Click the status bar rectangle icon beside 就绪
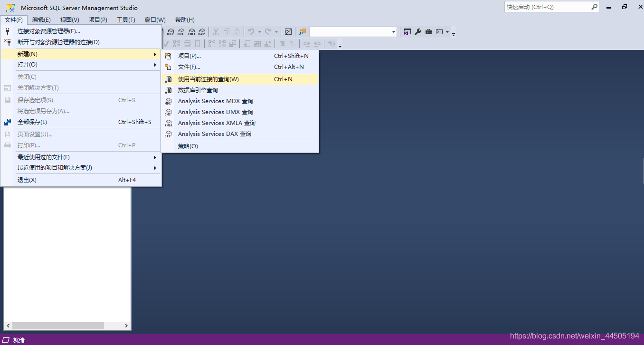This screenshot has height=345, width=644. (x=7, y=340)
